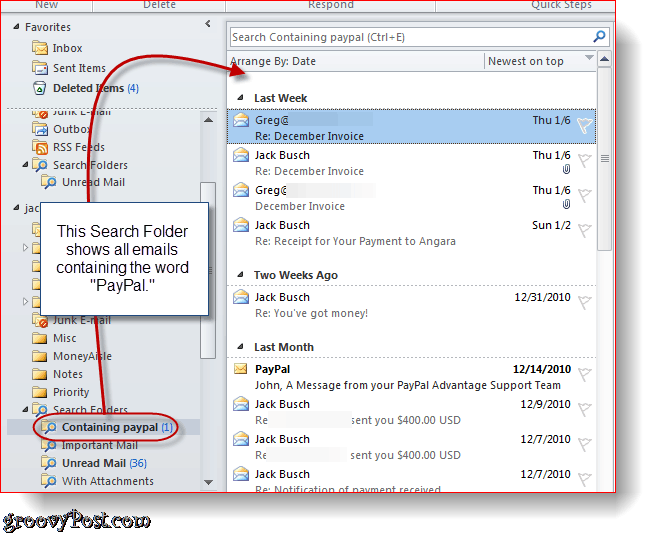Click the Quick Steps ribbon group label
Image resolution: width=661 pixels, height=538 pixels.
pyautogui.click(x=561, y=5)
